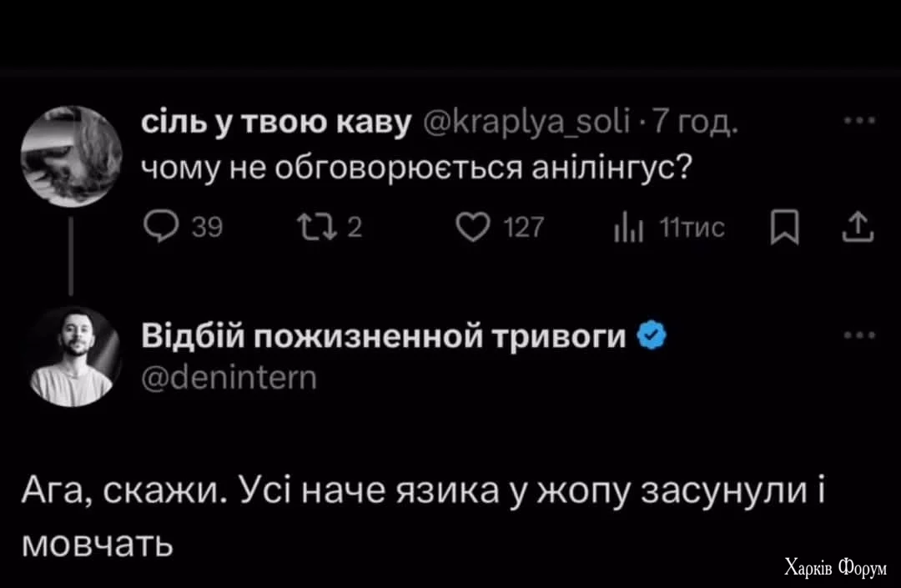Viewport: 901px width, 588px height.
Task: Open the display name сіль у твою каву
Action: (276, 123)
